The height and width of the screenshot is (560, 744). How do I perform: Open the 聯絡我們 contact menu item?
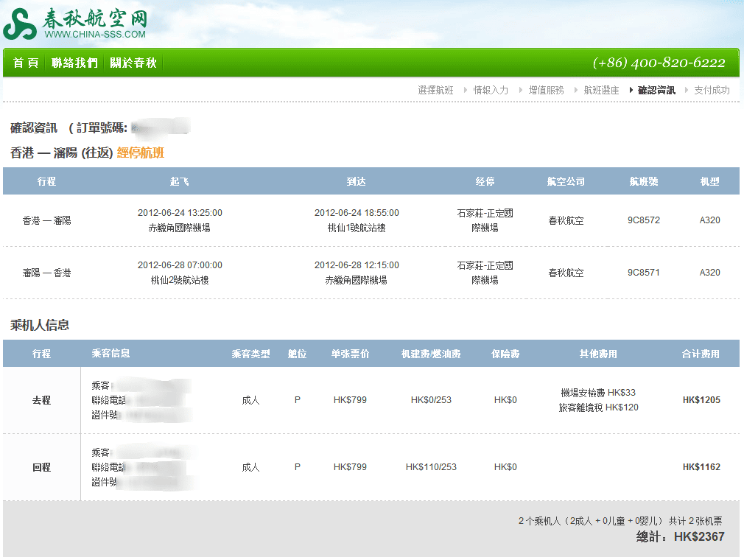(x=74, y=63)
